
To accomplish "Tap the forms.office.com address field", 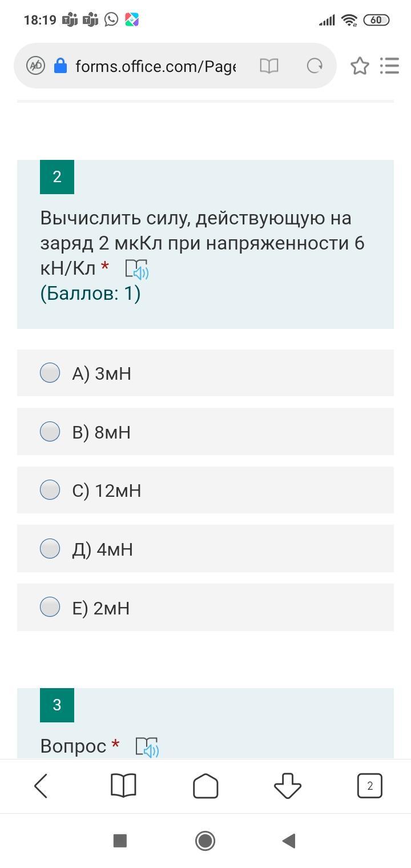I will pos(155,66).
